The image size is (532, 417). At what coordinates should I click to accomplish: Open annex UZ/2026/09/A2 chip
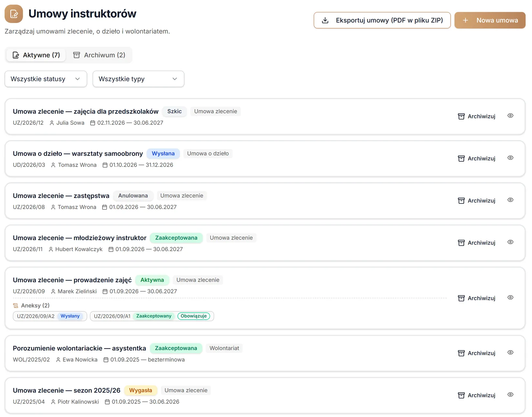(x=50, y=316)
